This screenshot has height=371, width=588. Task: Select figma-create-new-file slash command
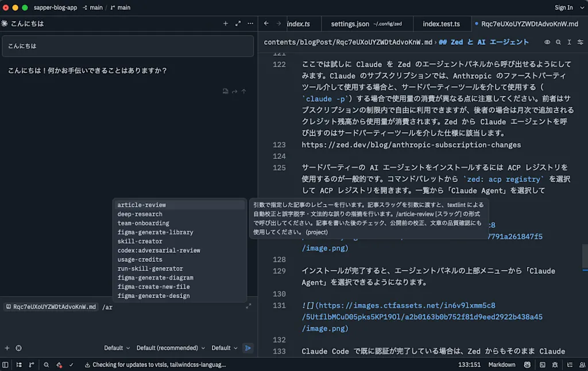pos(180,287)
